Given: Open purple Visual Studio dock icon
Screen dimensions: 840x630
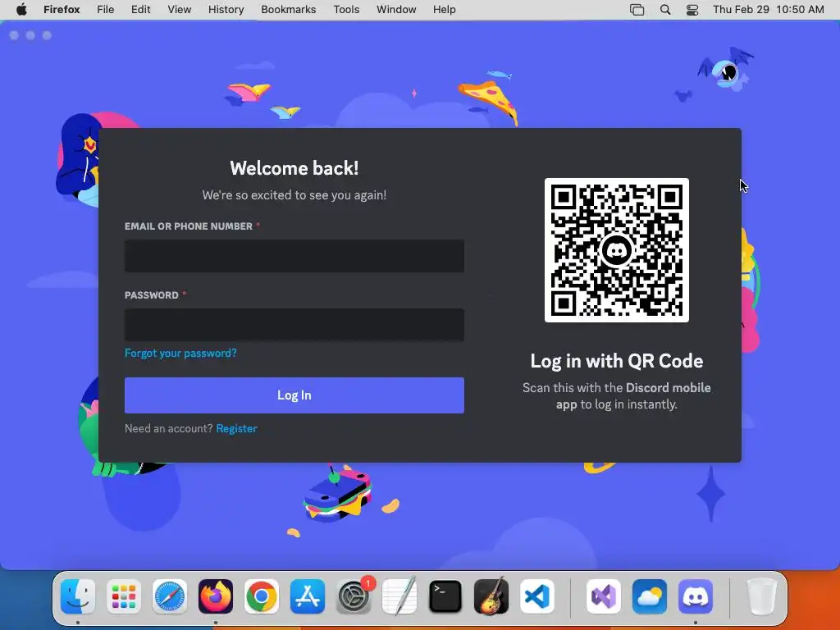Looking at the screenshot, I should point(604,596).
